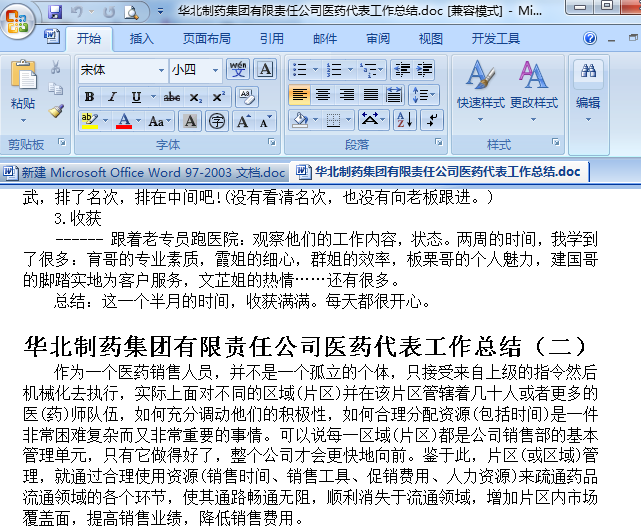
Task: Click the 粘贴 paste button
Action: pos(23,84)
